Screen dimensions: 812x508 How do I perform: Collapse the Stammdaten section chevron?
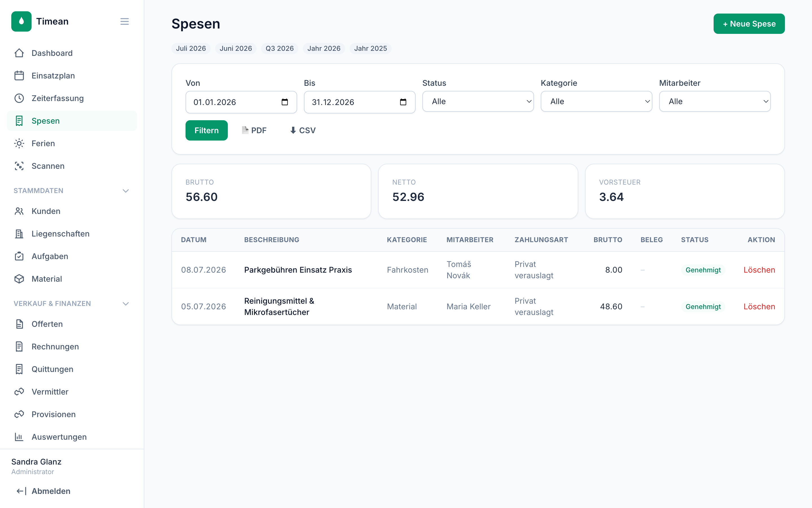126,191
